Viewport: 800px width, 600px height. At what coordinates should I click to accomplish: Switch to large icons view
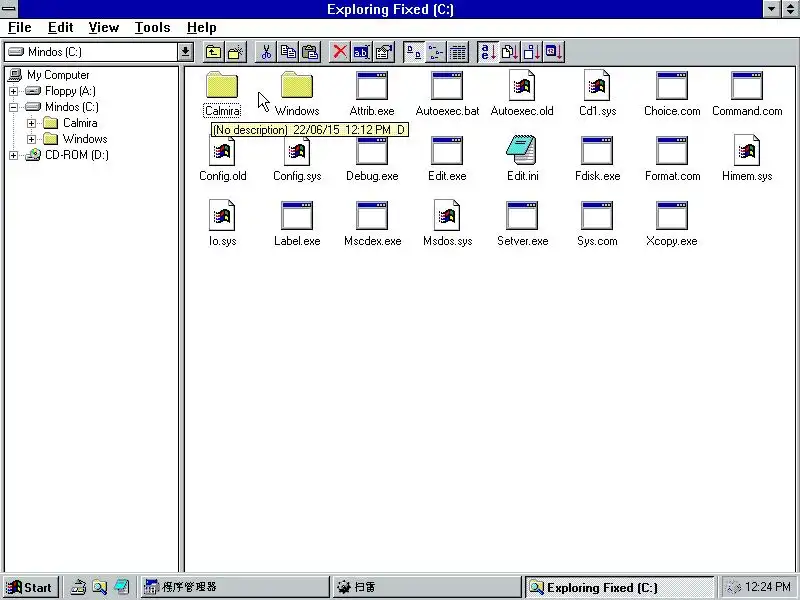coord(414,52)
